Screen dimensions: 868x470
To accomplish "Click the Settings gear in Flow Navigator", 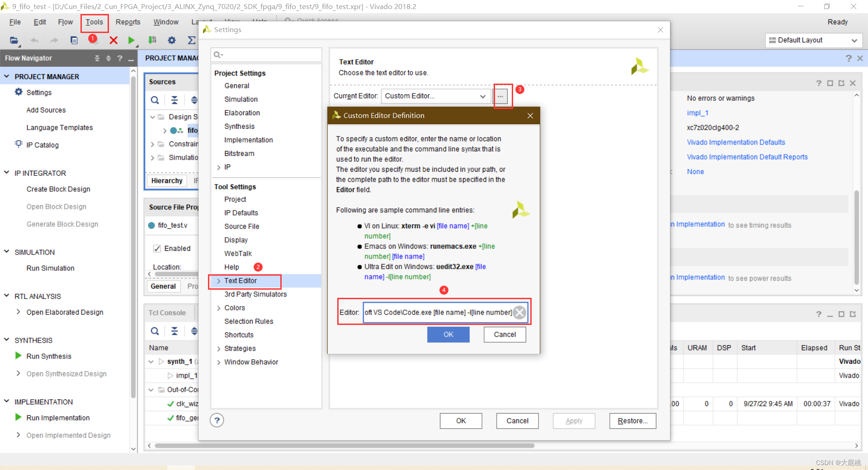I will click(x=19, y=92).
